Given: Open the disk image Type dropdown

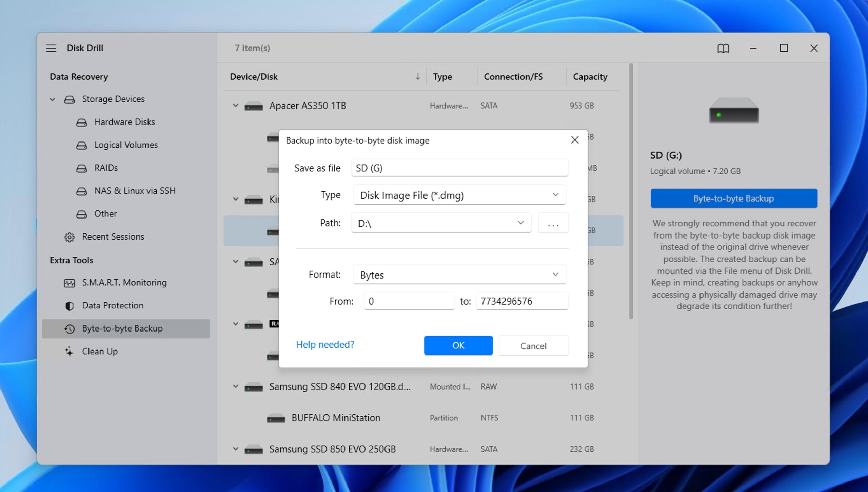Looking at the screenshot, I should (555, 195).
